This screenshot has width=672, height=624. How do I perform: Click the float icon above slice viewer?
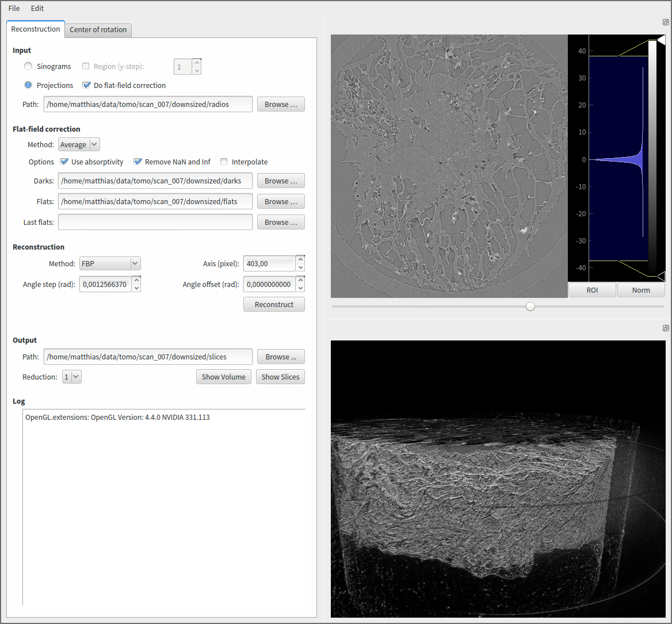666,22
